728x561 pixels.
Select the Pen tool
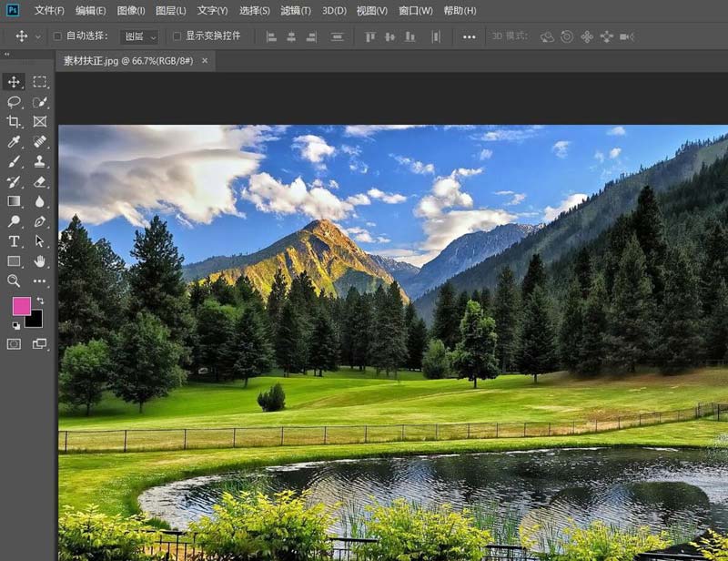39,221
